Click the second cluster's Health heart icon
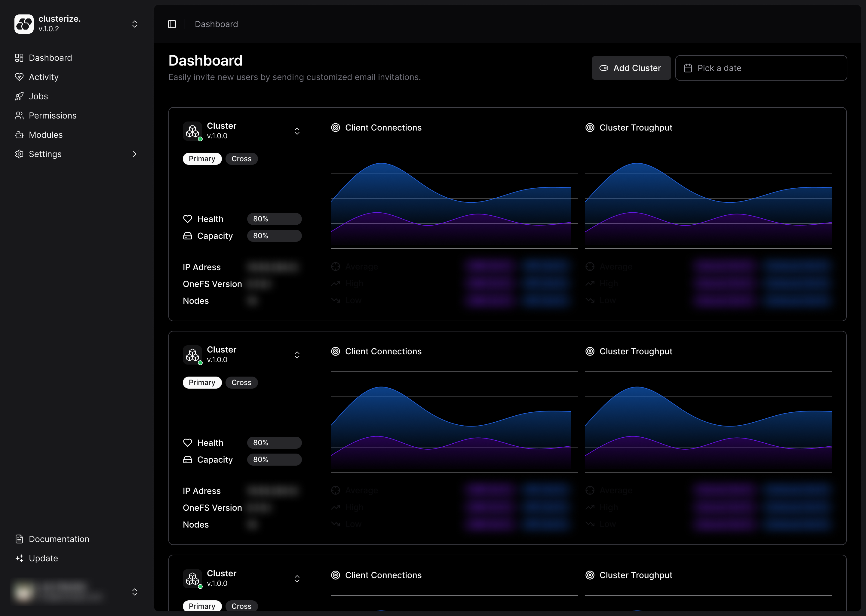The image size is (866, 616). coord(188,443)
